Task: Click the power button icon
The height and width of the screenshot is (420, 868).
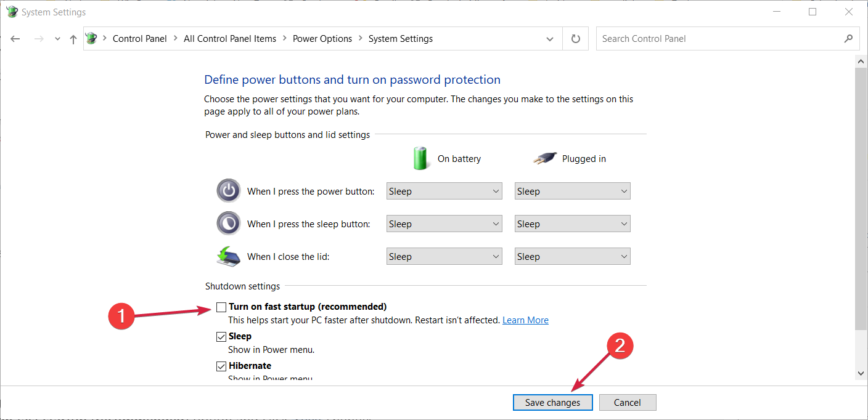Action: point(229,191)
